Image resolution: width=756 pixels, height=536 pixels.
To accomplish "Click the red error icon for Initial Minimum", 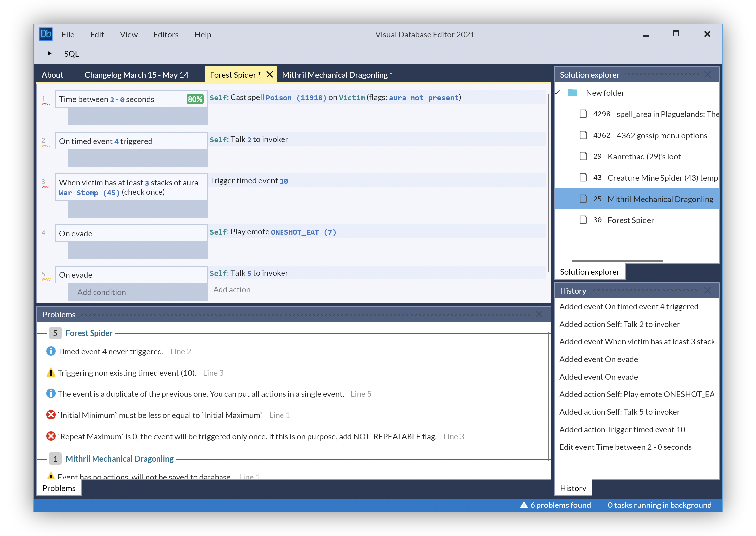I will [x=51, y=415].
